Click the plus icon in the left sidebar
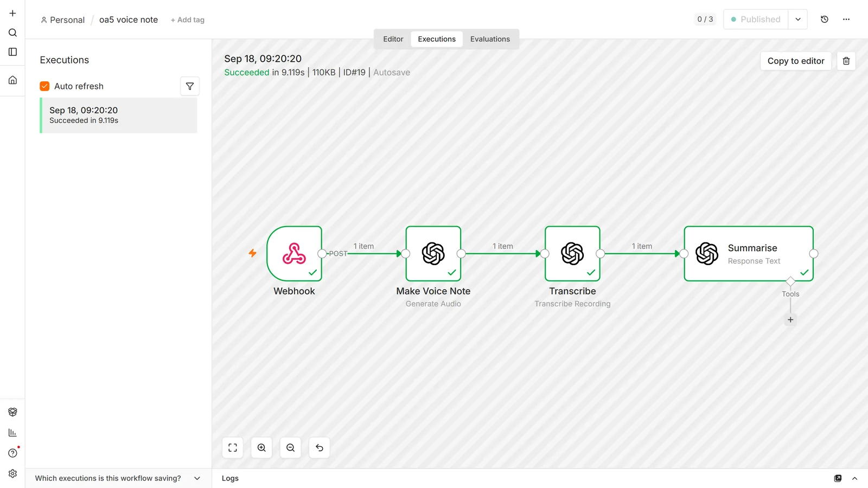This screenshot has height=488, width=868. coord(12,13)
